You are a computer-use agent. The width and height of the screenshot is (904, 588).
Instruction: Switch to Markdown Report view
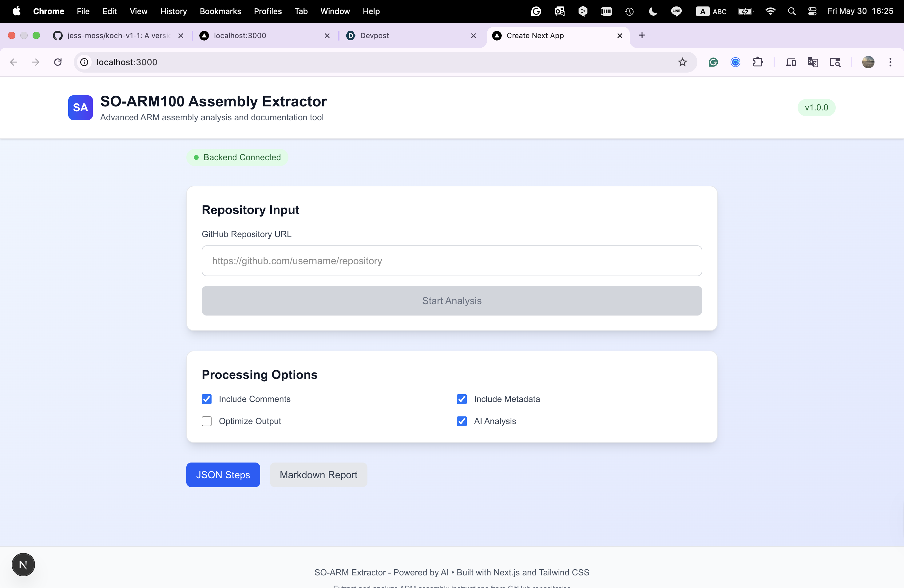click(x=318, y=475)
